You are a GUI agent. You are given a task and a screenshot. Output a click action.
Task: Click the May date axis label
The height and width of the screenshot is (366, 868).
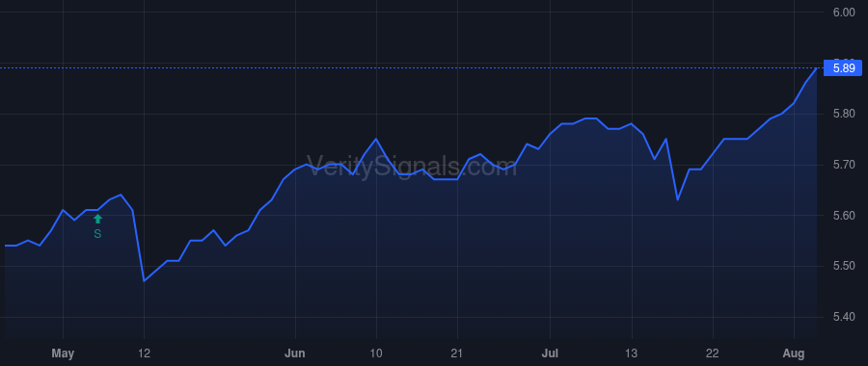coord(63,353)
